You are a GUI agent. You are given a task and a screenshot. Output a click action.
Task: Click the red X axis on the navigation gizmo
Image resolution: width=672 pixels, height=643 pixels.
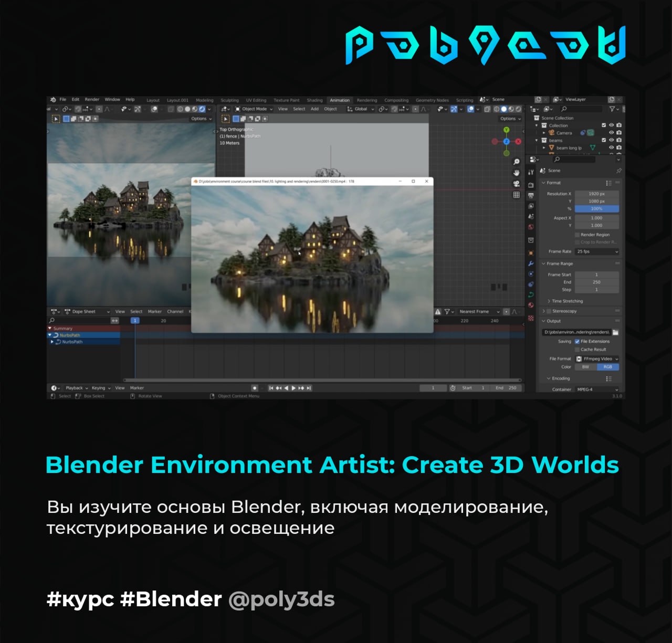[x=518, y=141]
